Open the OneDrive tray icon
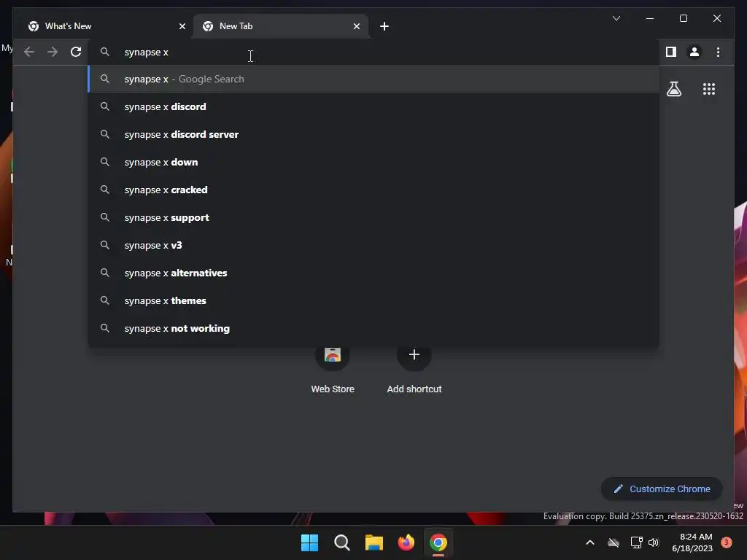This screenshot has height=560, width=747. coord(613,542)
